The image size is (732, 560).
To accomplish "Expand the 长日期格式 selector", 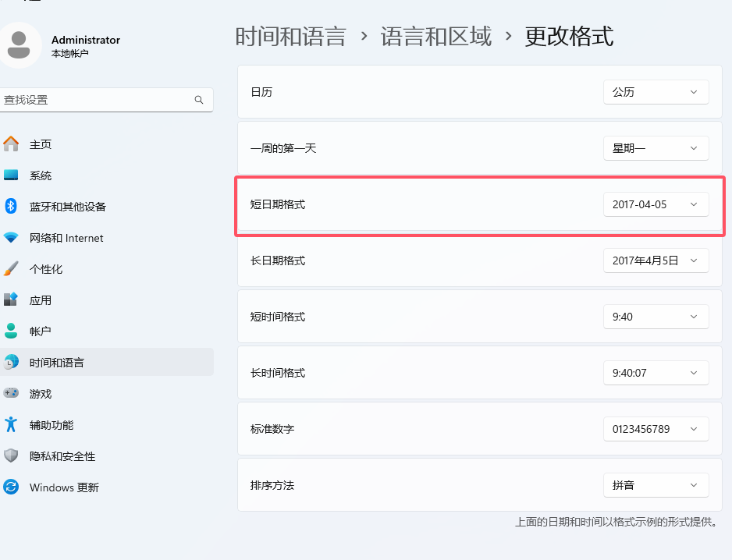I will click(x=656, y=260).
